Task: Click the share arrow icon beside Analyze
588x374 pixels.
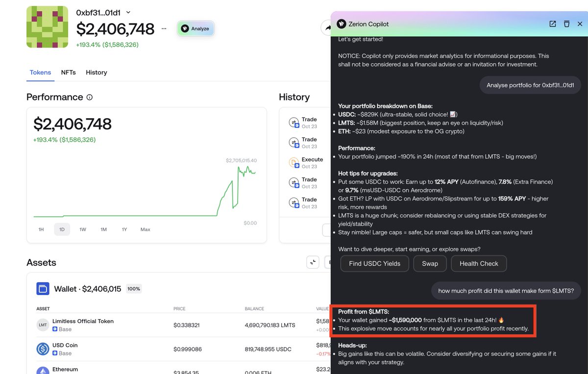Action: [326, 27]
